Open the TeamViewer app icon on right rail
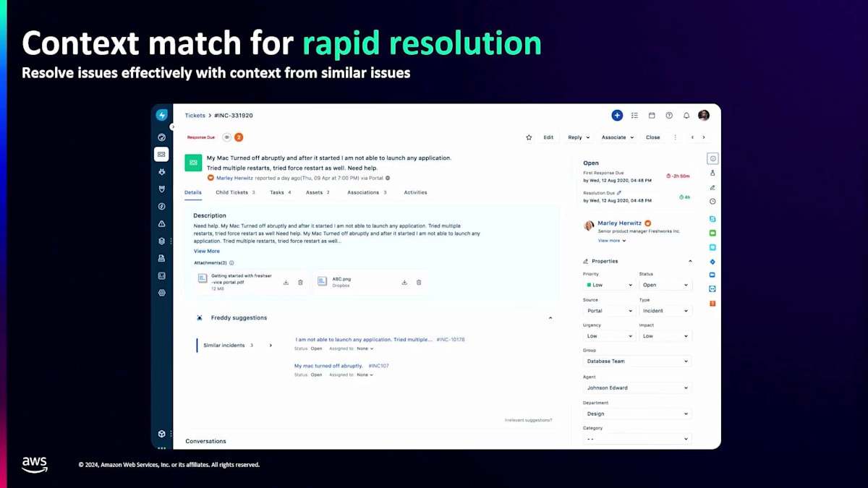Screen dimensions: 868x488 712,289
